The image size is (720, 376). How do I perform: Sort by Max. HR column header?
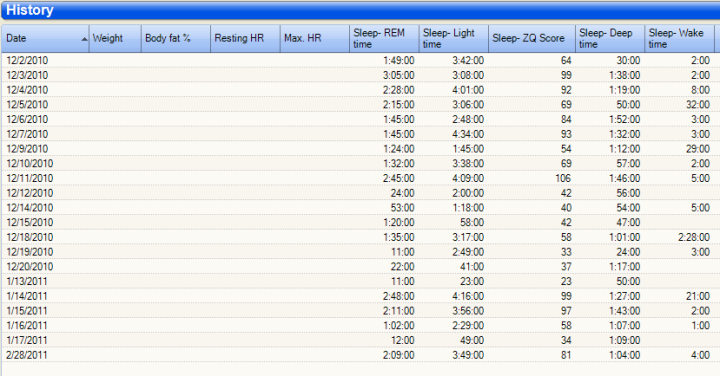(x=315, y=39)
